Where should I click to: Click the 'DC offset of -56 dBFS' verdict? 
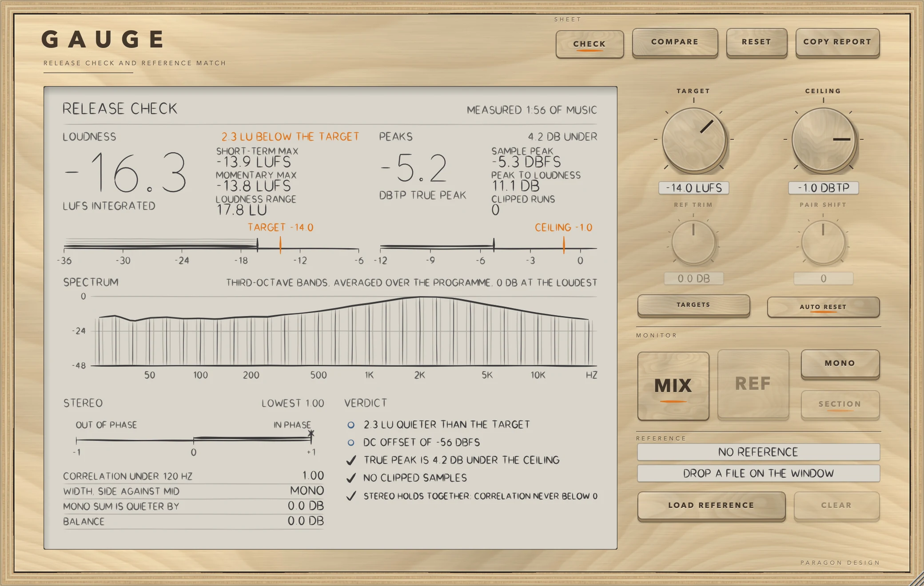click(x=422, y=443)
